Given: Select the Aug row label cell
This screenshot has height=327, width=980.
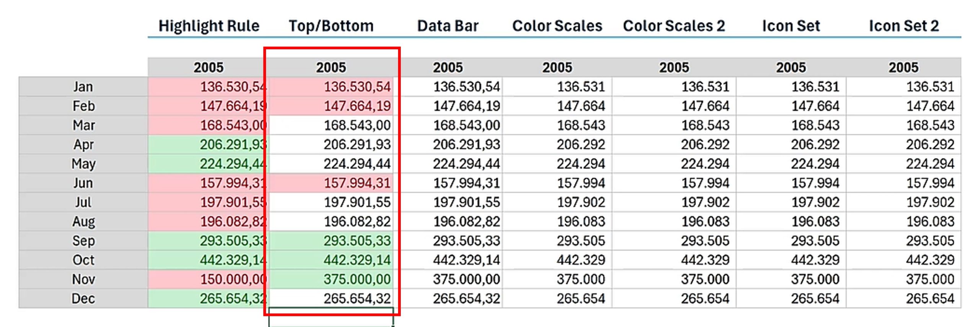Looking at the screenshot, I should 83,222.
